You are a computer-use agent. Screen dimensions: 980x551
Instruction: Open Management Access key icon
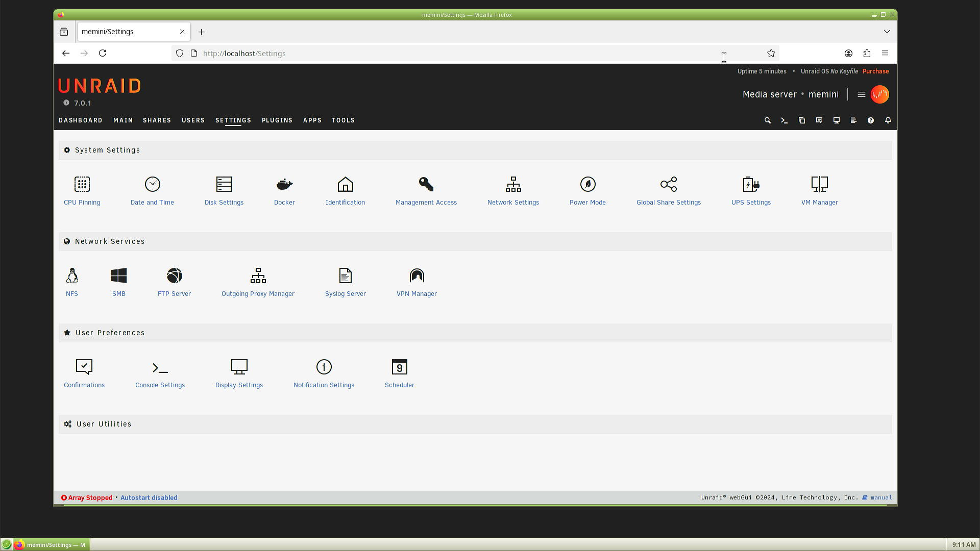[x=426, y=184]
